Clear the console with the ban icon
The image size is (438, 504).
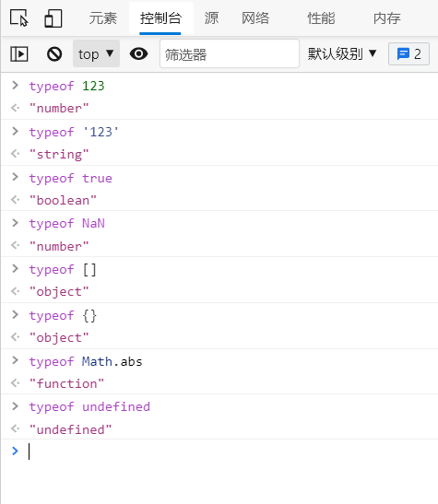54,54
